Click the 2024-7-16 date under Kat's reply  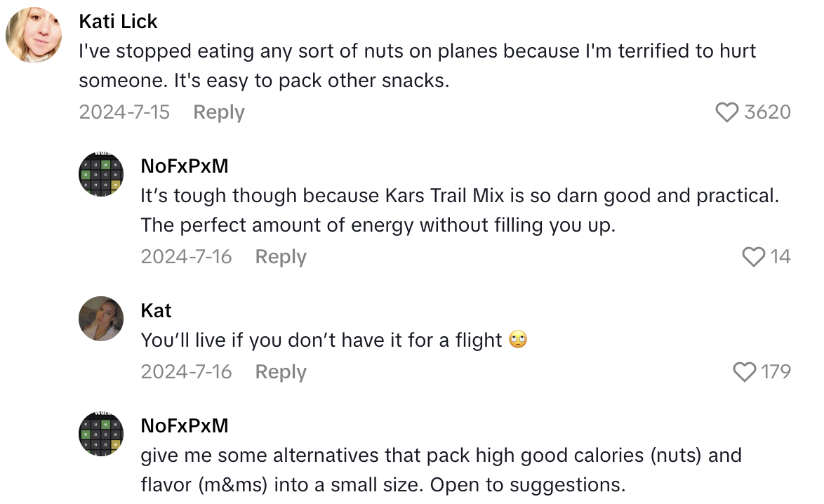pyautogui.click(x=185, y=372)
